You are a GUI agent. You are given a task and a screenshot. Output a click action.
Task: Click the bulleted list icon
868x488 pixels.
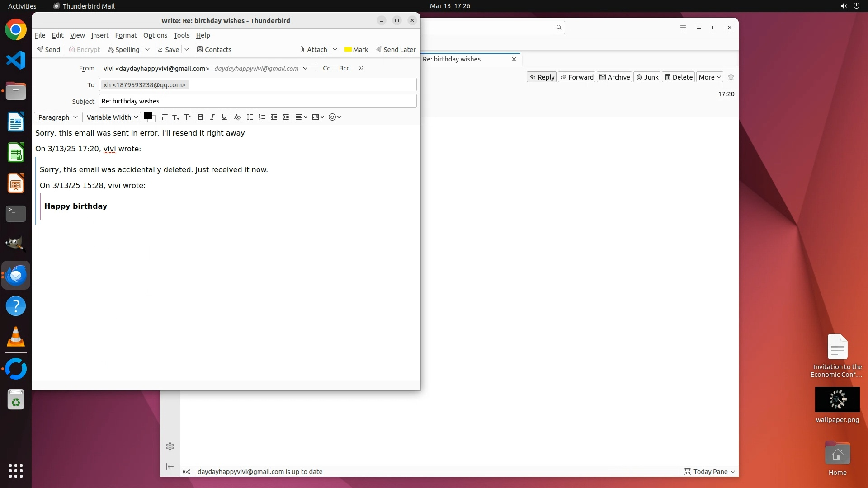pyautogui.click(x=250, y=117)
